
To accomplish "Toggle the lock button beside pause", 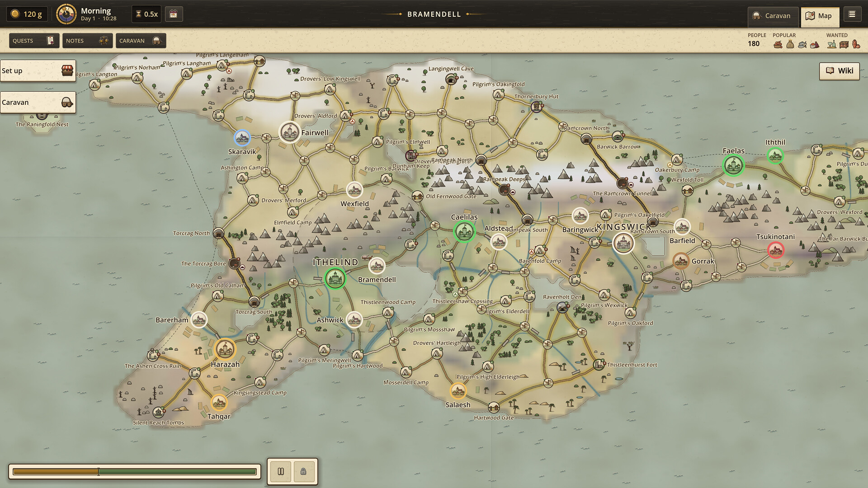I will (303, 472).
